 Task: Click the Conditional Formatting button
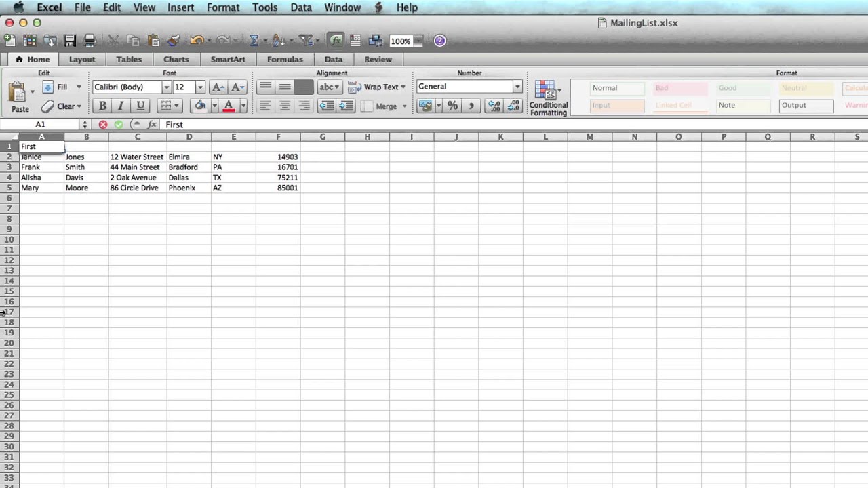pyautogui.click(x=549, y=98)
